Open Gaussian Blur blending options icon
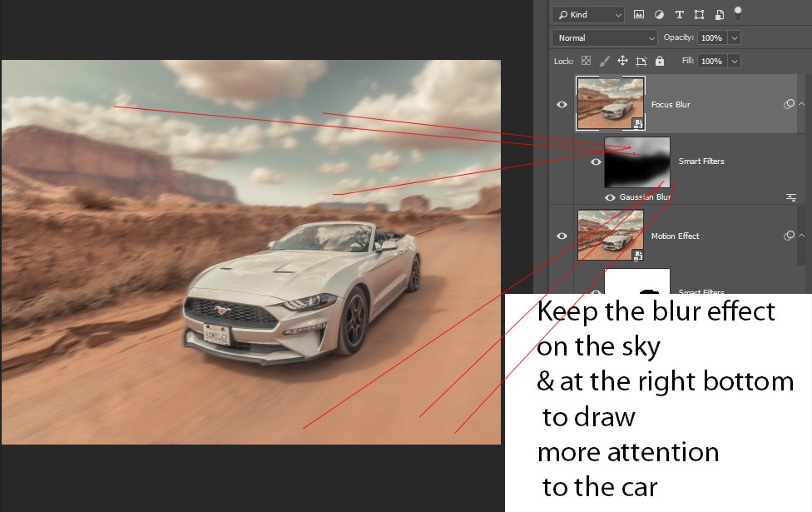 pyautogui.click(x=791, y=197)
